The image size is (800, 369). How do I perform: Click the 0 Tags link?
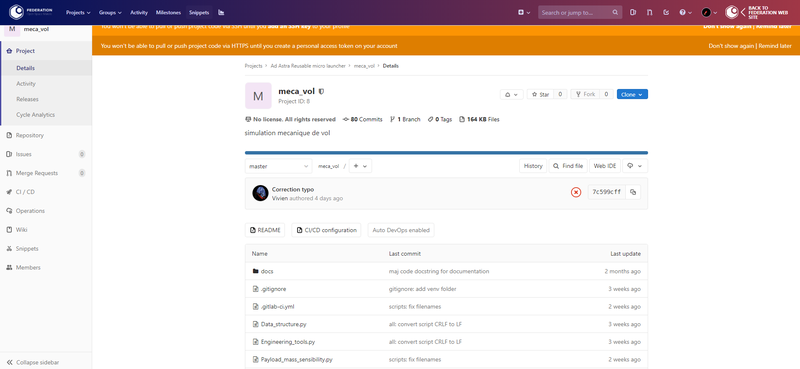tap(440, 119)
